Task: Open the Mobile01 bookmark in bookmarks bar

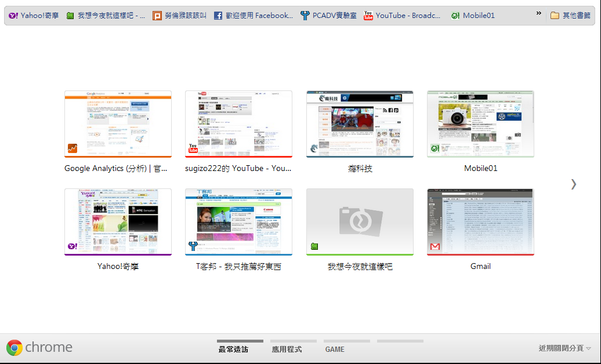Action: point(473,16)
